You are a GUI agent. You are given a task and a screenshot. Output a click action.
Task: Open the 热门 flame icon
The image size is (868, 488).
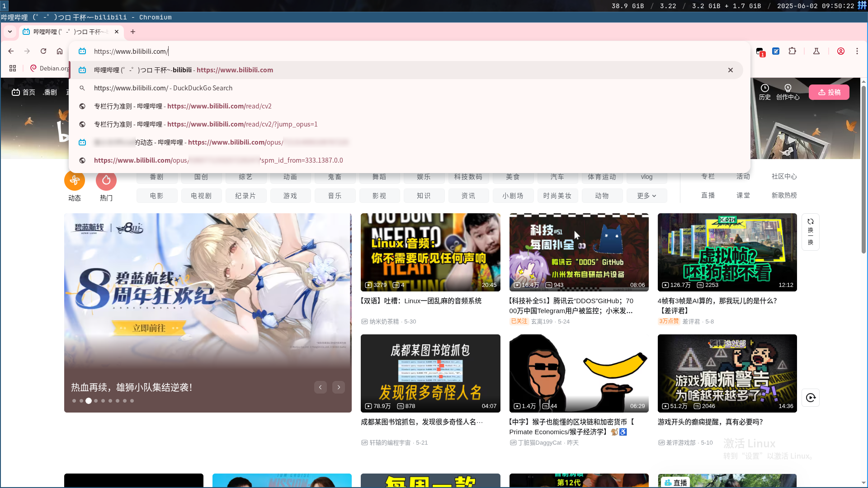[106, 181]
